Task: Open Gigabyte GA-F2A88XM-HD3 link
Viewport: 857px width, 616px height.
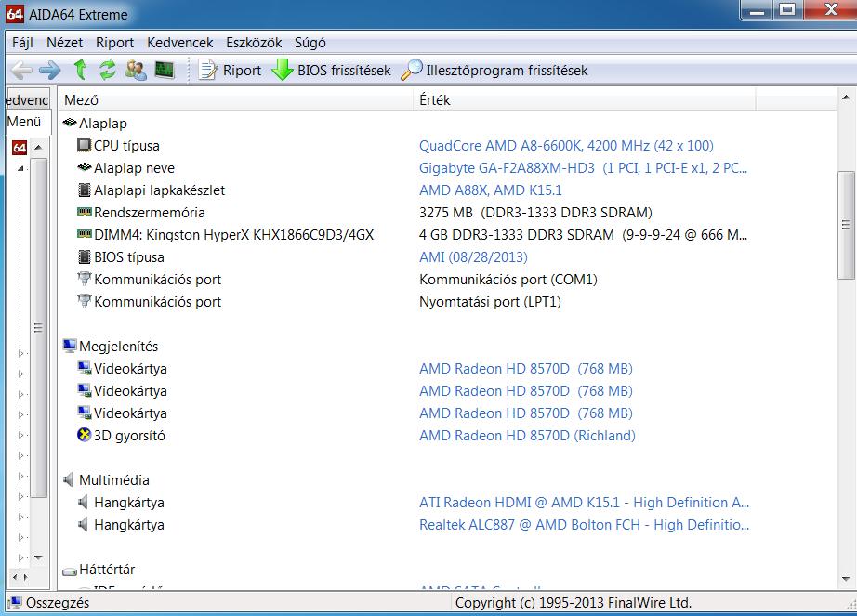Action: click(583, 167)
